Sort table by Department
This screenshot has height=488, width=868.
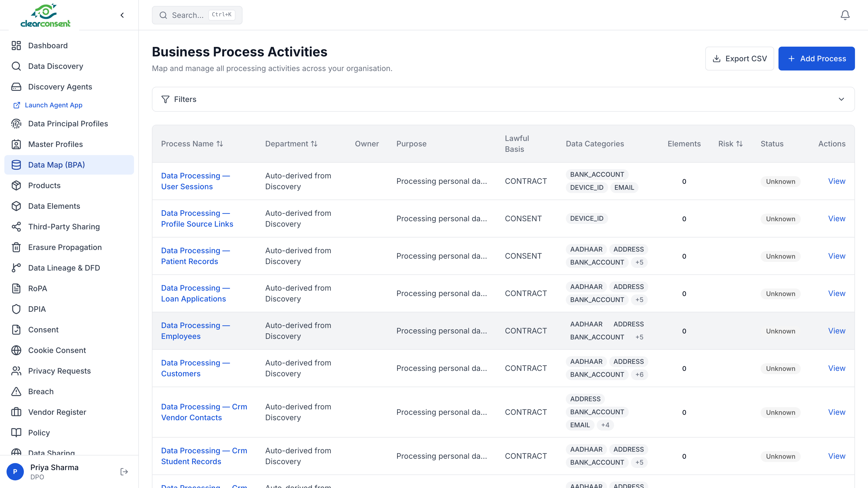click(x=291, y=143)
